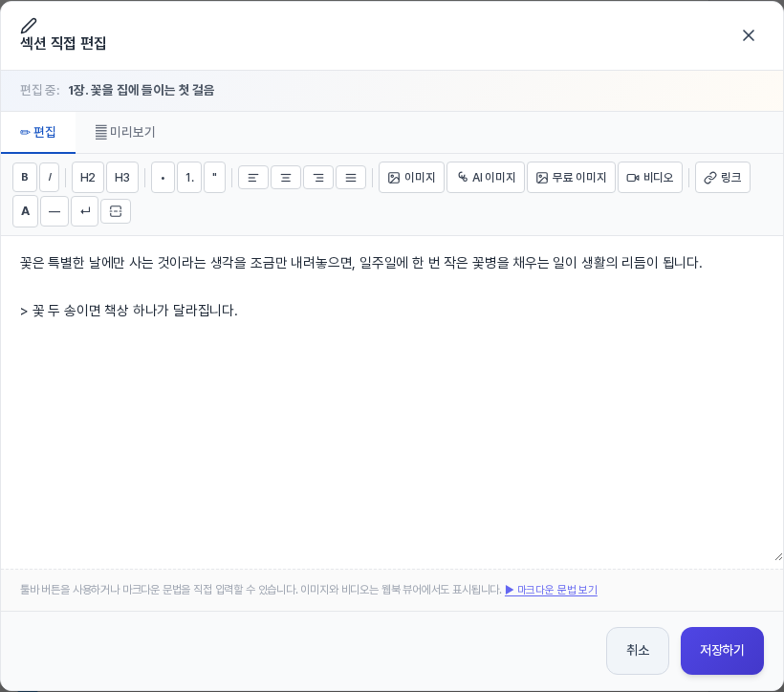Toggle bold formatting with B button

[25, 177]
